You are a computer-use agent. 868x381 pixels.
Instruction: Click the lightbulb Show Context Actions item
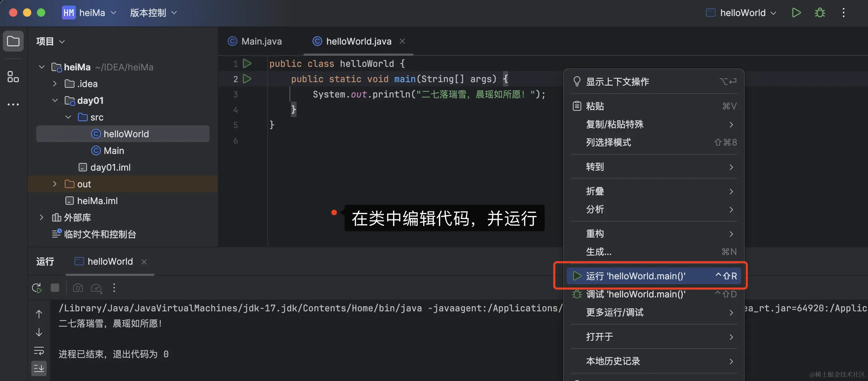(654, 81)
